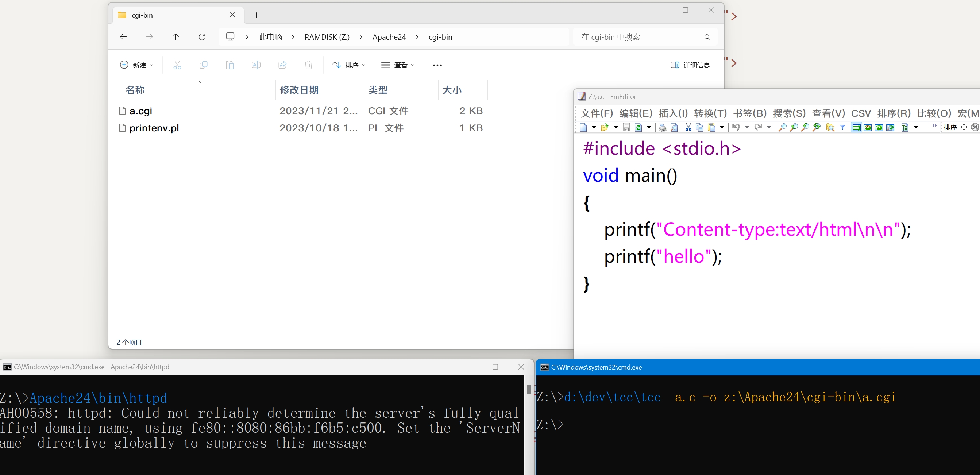Expand the Reload dropdown arrow in EmEditor
The image size is (980, 475).
[649, 127]
